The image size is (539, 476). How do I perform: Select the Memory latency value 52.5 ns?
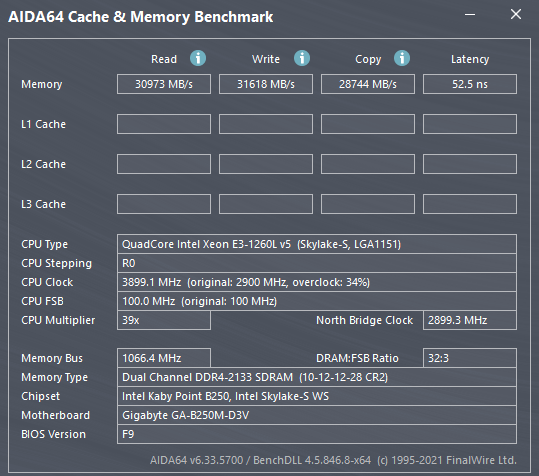(470, 84)
